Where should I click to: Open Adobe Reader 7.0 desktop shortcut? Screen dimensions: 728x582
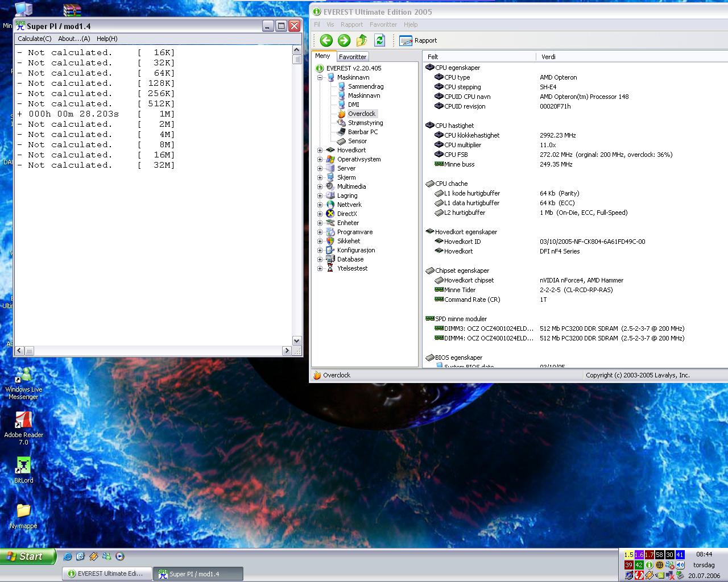click(23, 427)
